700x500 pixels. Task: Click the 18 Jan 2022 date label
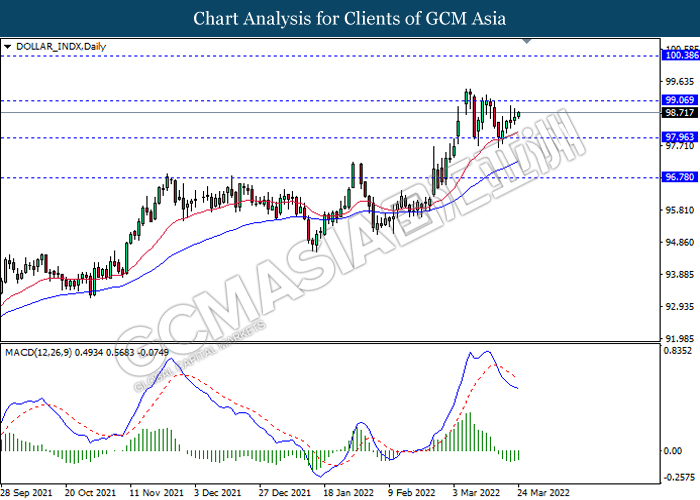[x=349, y=493]
